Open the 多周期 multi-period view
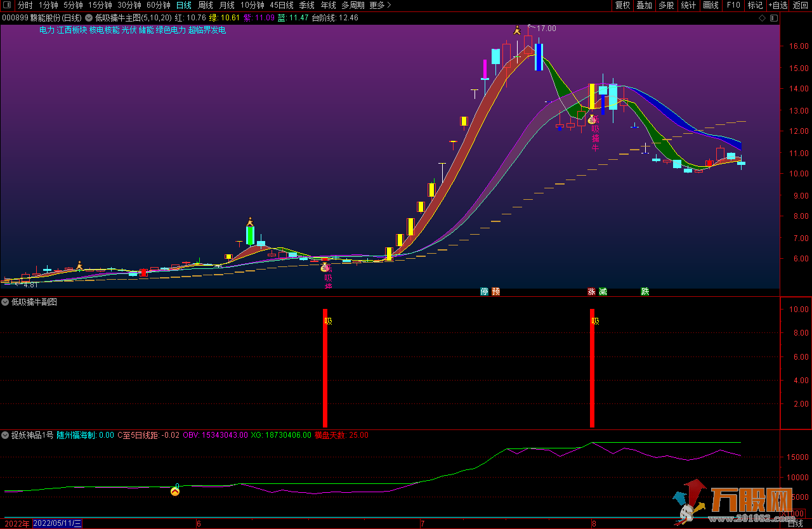This screenshot has height=529, width=812. click(x=353, y=5)
